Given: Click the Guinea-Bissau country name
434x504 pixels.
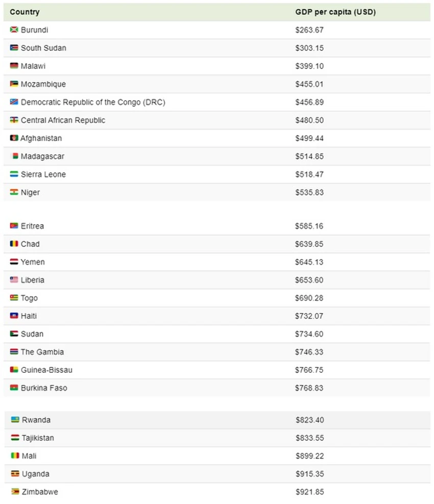Looking at the screenshot, I should 46,370.
